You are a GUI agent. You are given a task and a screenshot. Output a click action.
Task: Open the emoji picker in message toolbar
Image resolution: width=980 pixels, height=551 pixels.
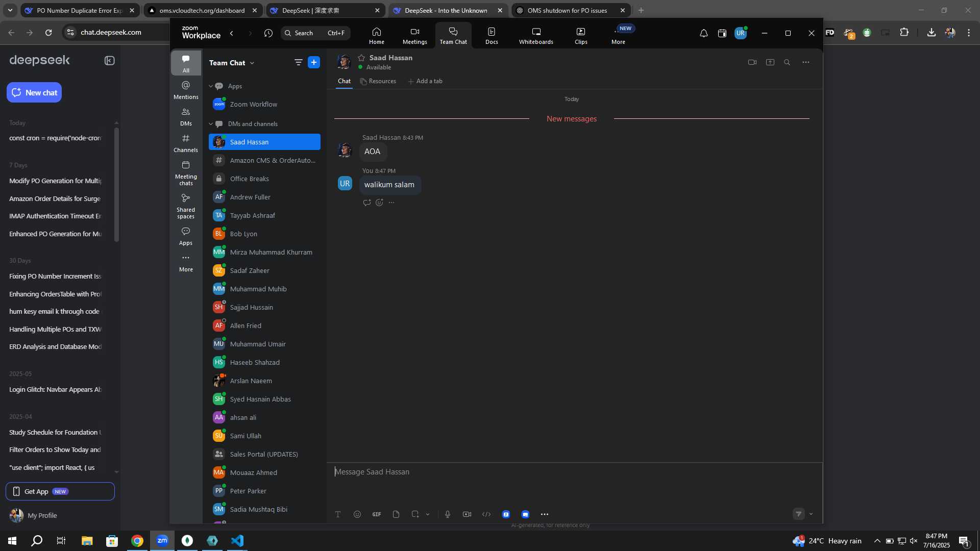point(357,514)
